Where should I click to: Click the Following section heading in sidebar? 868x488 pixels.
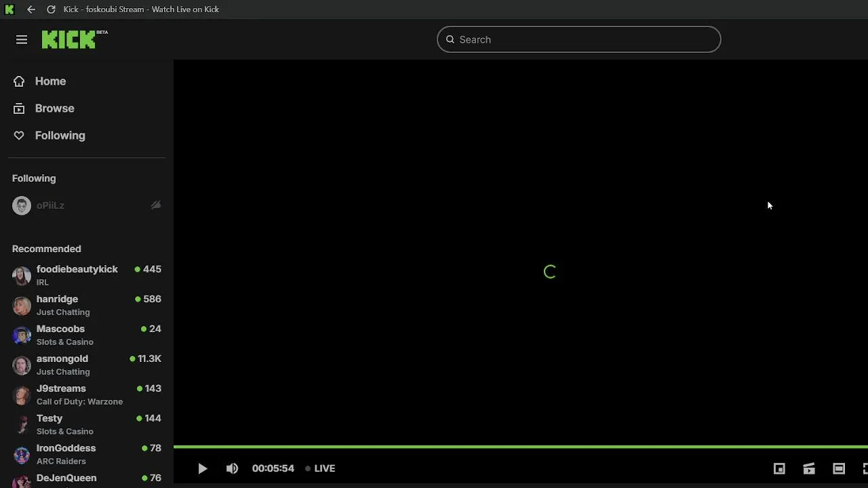34,178
